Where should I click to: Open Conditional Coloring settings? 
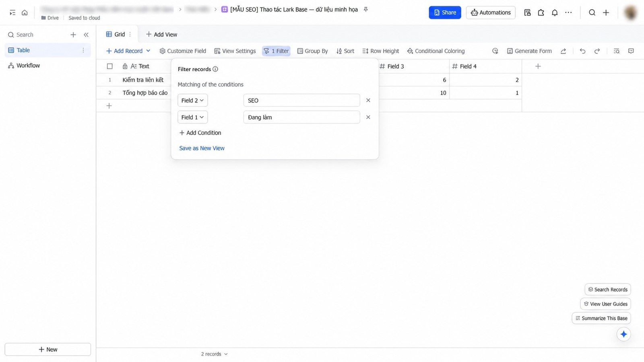click(x=436, y=51)
